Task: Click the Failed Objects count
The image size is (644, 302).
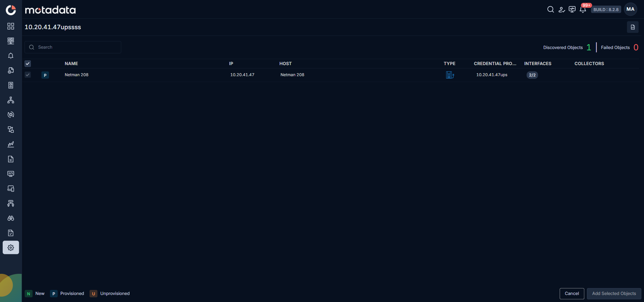Action: [636, 47]
